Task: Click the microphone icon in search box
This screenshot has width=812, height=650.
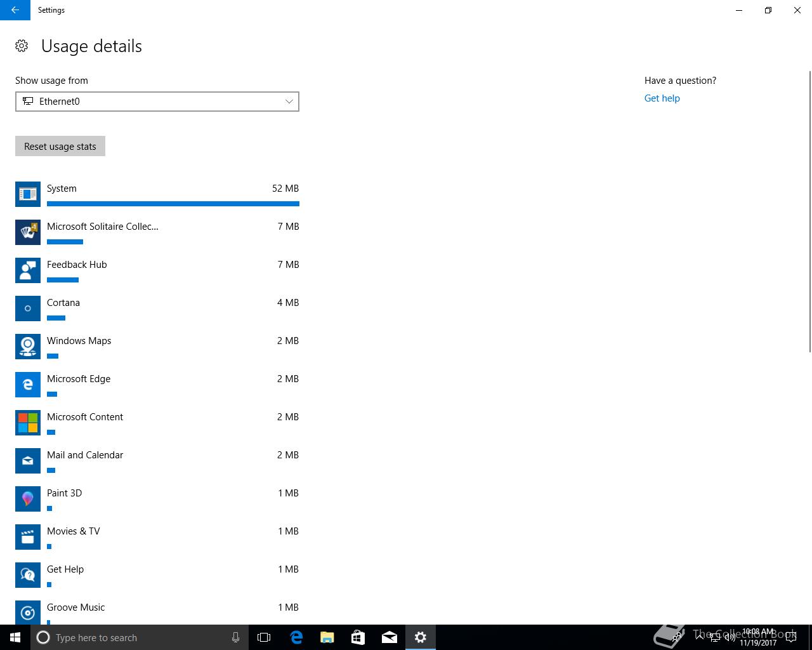Action: 235,637
